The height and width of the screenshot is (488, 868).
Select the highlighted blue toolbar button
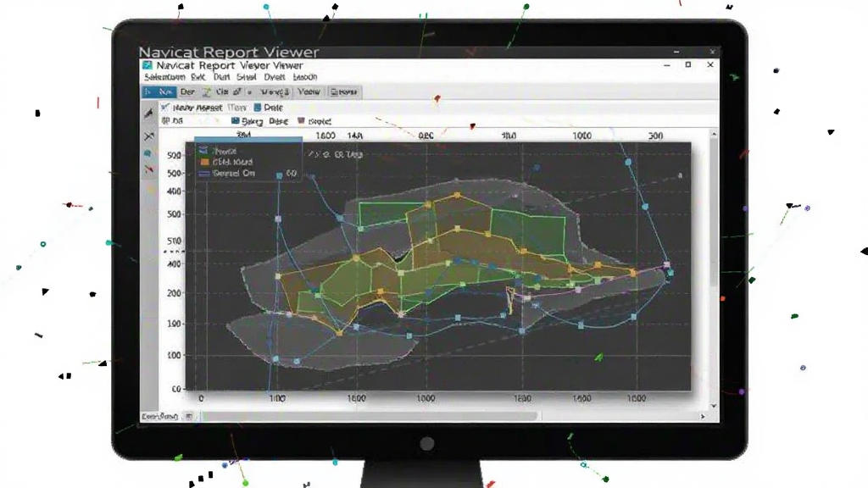pyautogui.click(x=159, y=91)
